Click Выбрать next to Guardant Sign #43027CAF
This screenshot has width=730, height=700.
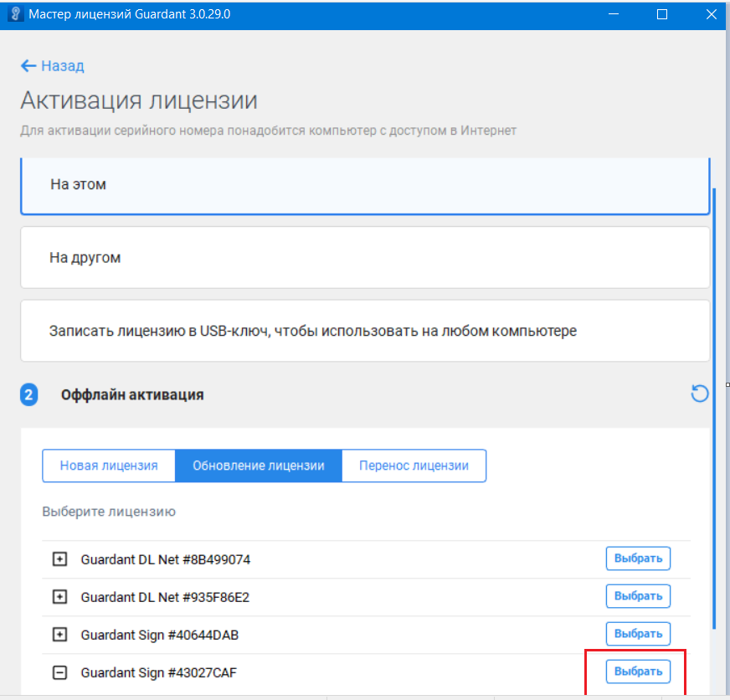638,672
